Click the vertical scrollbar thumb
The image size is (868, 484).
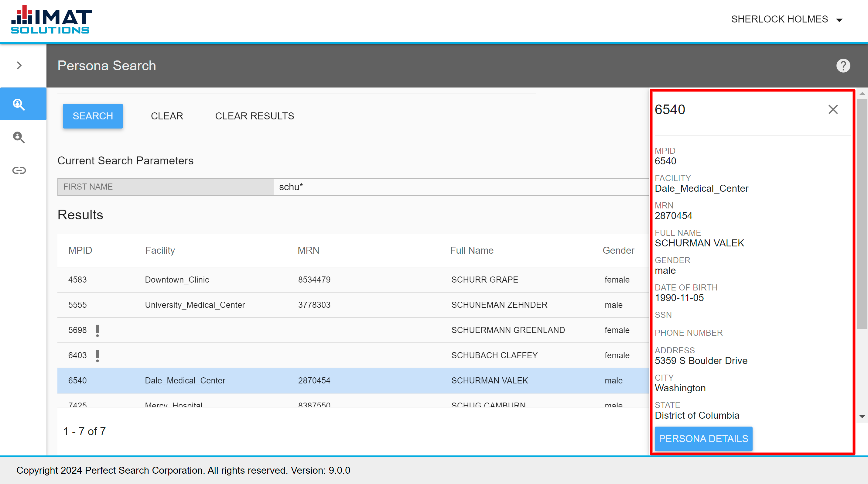click(862, 213)
